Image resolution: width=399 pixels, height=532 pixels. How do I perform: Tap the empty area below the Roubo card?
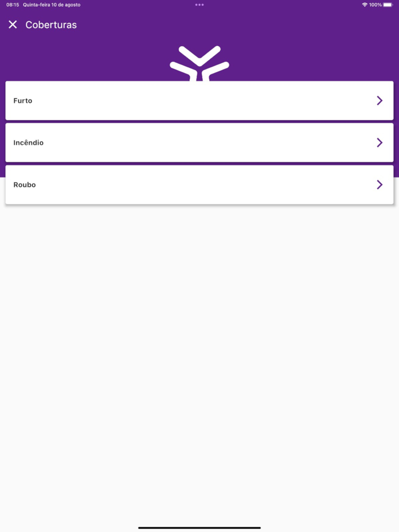(x=199, y=356)
